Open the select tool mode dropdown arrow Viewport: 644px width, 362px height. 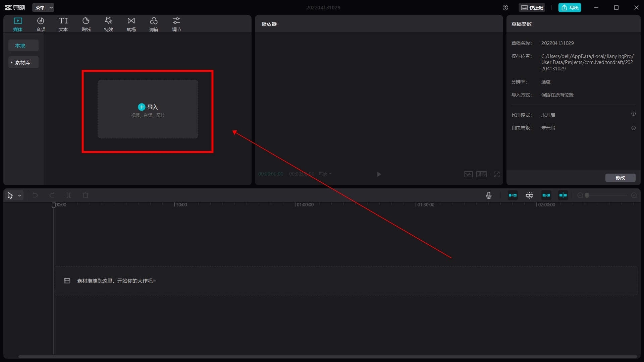[20, 195]
